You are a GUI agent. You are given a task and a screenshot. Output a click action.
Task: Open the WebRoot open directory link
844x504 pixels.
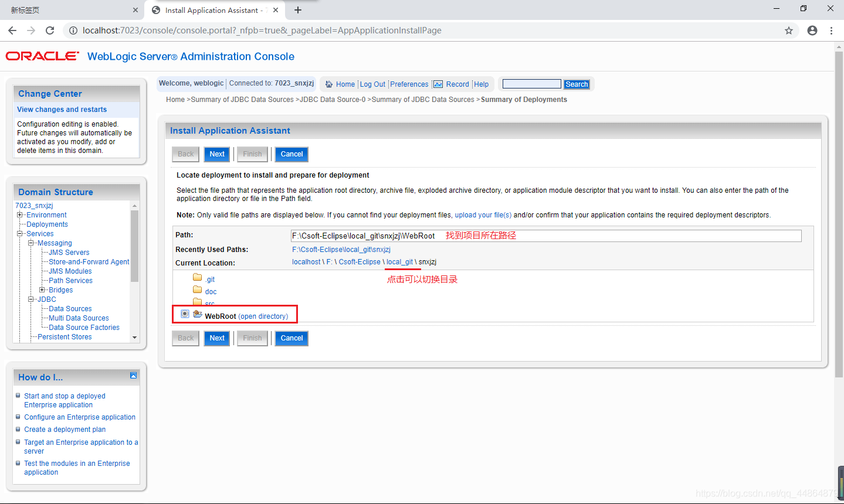pyautogui.click(x=263, y=316)
